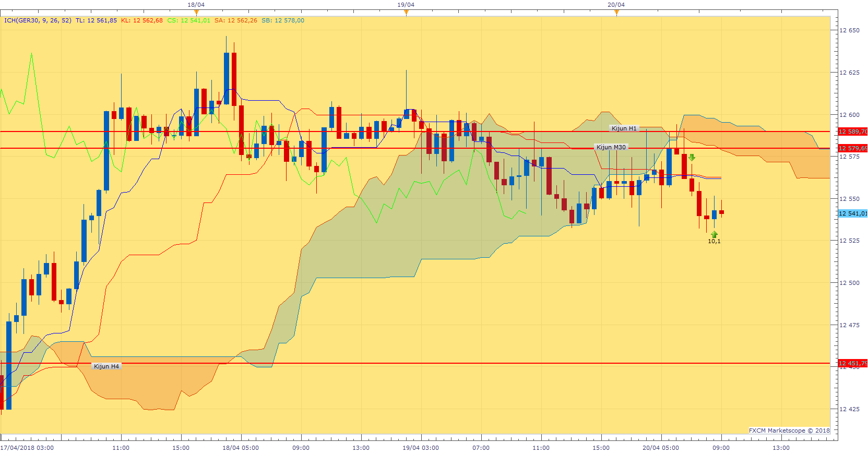Click the 12 550 price axis label
Screen dimensions: 868x454
(849, 199)
